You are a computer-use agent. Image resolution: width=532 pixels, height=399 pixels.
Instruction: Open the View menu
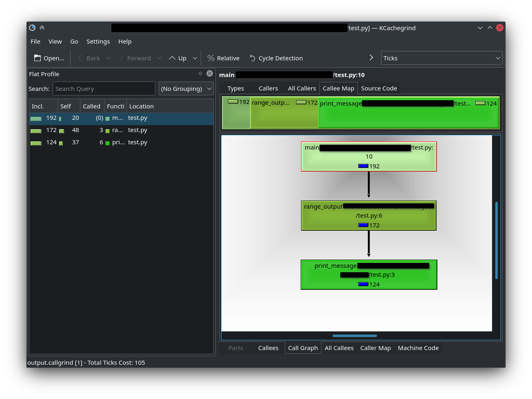click(55, 42)
